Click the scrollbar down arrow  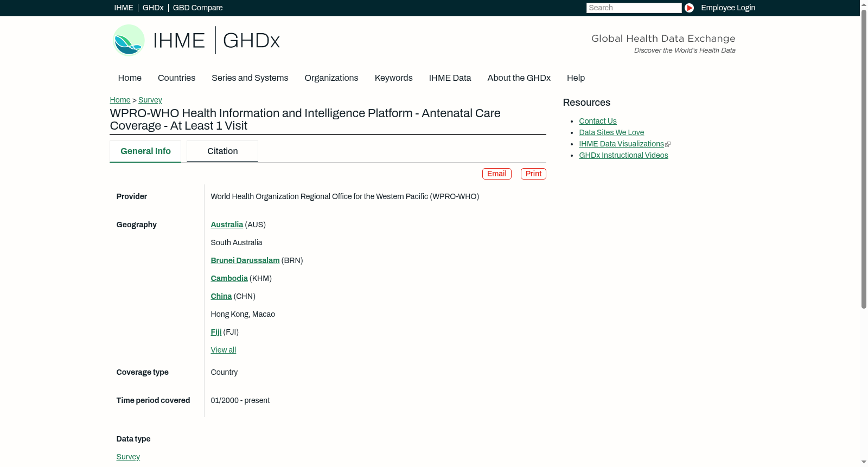pos(864,463)
